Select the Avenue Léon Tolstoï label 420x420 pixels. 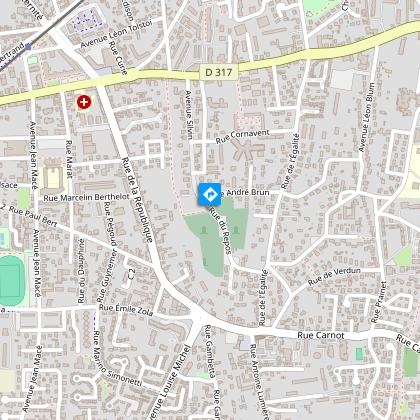point(116,33)
